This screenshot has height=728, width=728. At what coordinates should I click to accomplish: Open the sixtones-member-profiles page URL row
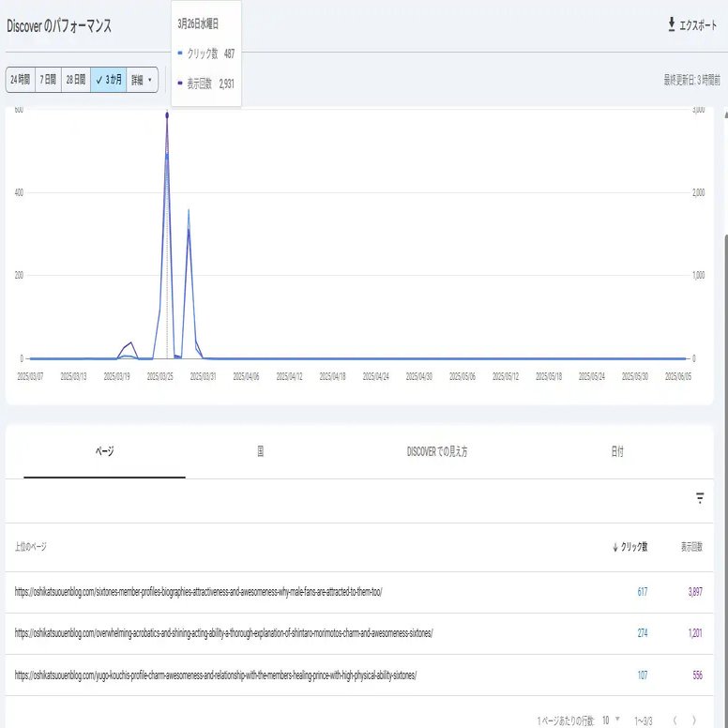(x=198, y=592)
